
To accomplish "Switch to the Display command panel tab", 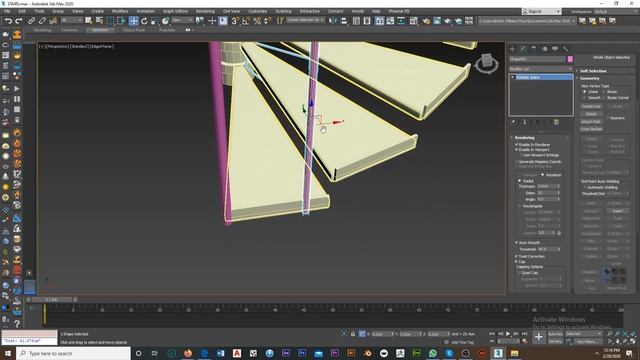I will [555, 49].
